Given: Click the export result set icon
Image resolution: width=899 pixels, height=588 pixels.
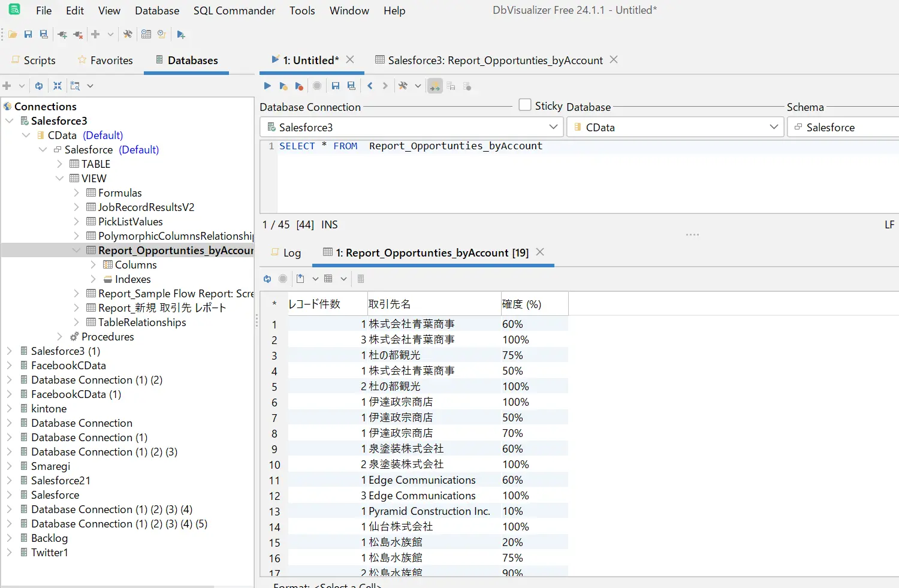Looking at the screenshot, I should (x=300, y=279).
